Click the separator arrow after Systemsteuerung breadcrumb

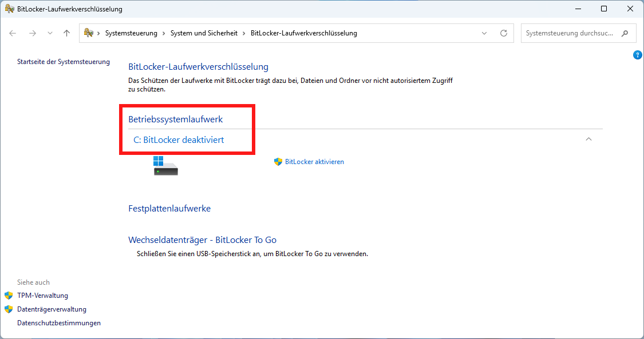coord(164,33)
